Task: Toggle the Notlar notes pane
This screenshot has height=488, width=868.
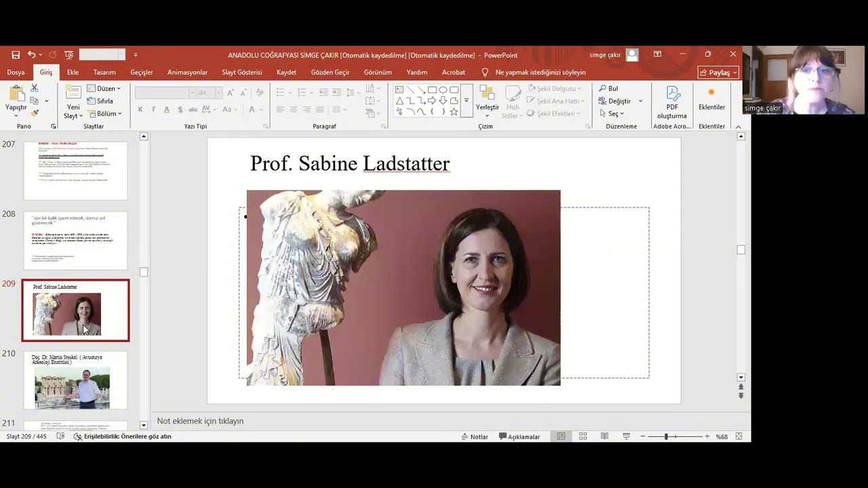Action: (x=475, y=436)
